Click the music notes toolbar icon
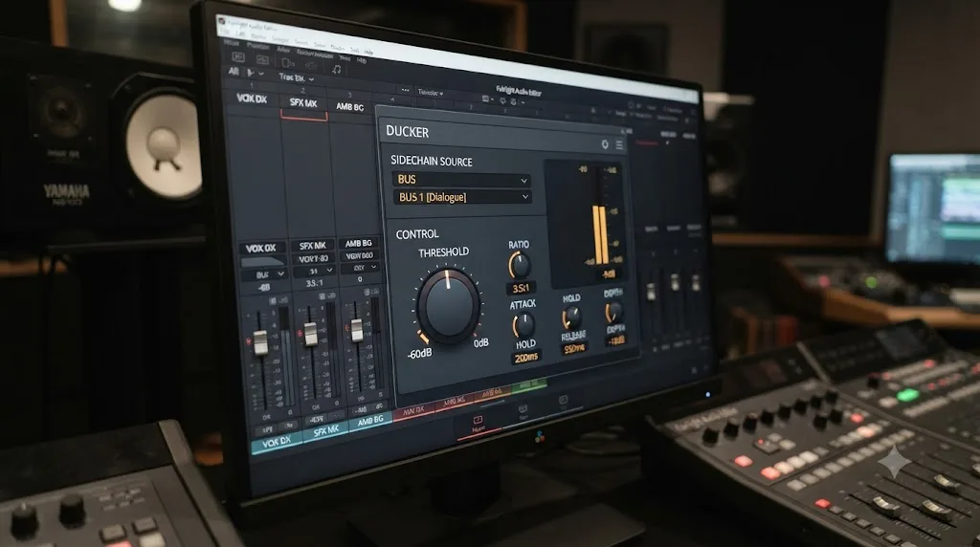This screenshot has width=980, height=547. [x=336, y=69]
